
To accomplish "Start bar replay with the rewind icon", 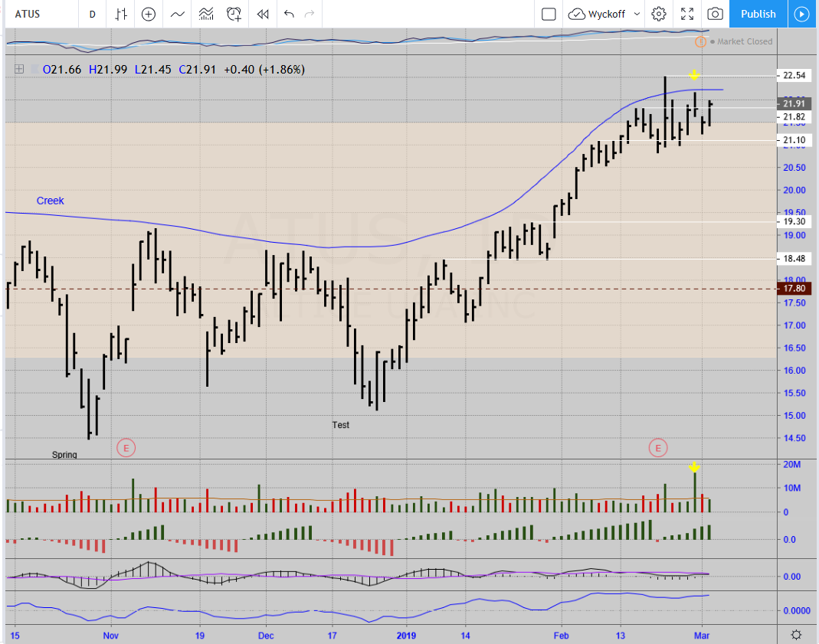I will (x=263, y=14).
